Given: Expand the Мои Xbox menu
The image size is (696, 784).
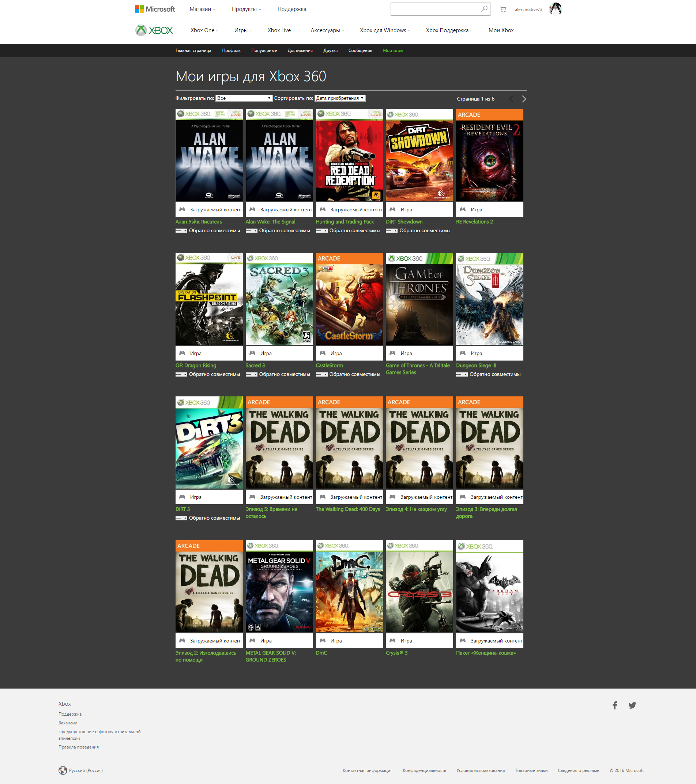Looking at the screenshot, I should (503, 30).
